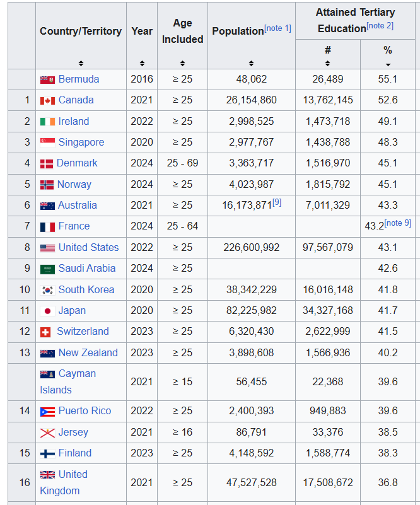Open the Cayman Islands article link
The image size is (420, 505).
pos(77,374)
